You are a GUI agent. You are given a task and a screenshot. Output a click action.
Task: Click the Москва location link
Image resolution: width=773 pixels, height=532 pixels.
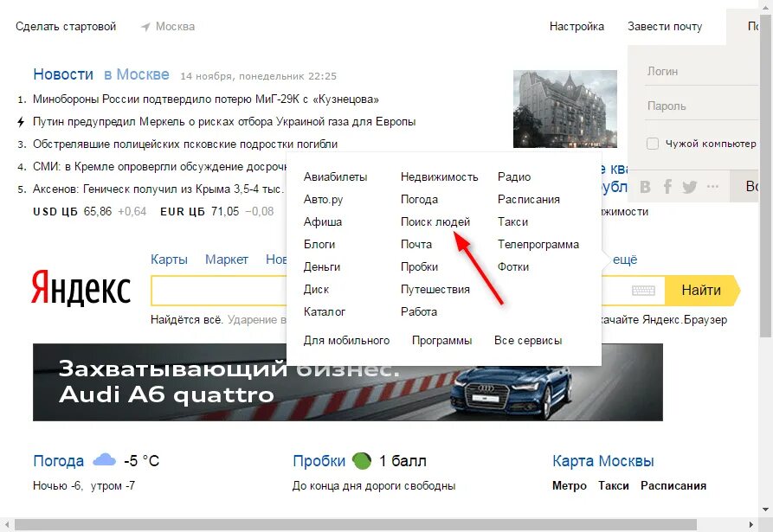(175, 27)
